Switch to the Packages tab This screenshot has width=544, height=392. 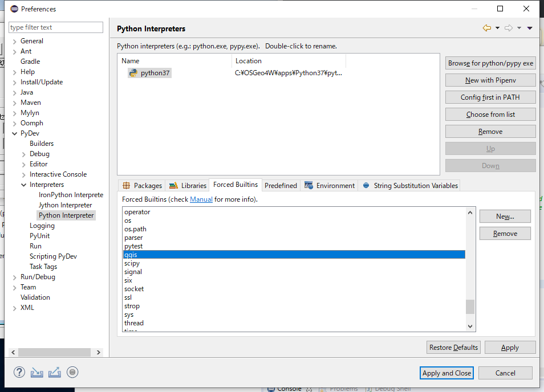pyautogui.click(x=143, y=186)
